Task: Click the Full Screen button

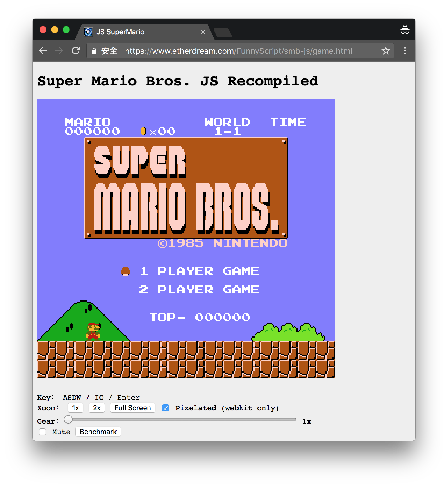Action: point(133,408)
